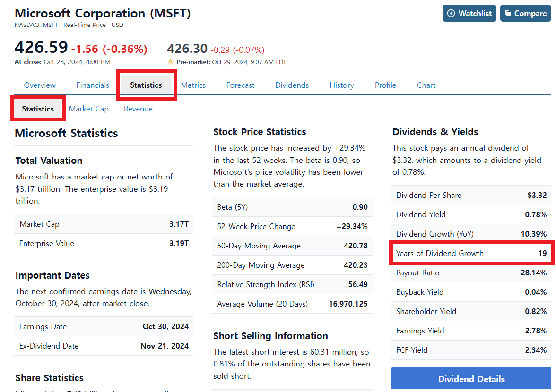This screenshot has width=556, height=392.
Task: Click the Dividend Details button
Action: pyautogui.click(x=471, y=379)
